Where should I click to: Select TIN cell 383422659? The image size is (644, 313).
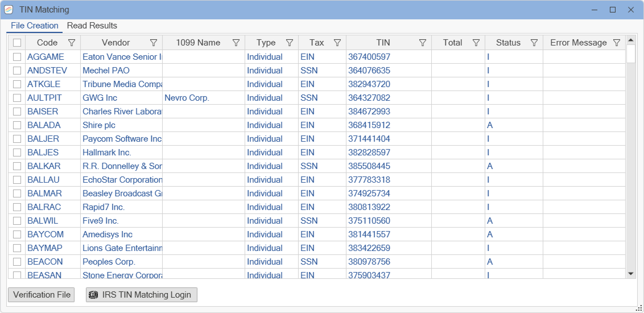click(389, 248)
